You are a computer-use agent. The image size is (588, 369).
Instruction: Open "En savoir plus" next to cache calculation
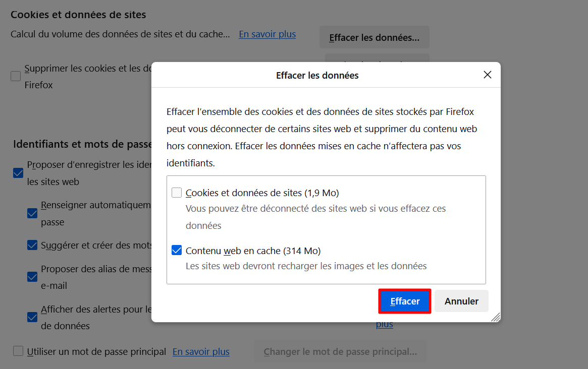267,34
